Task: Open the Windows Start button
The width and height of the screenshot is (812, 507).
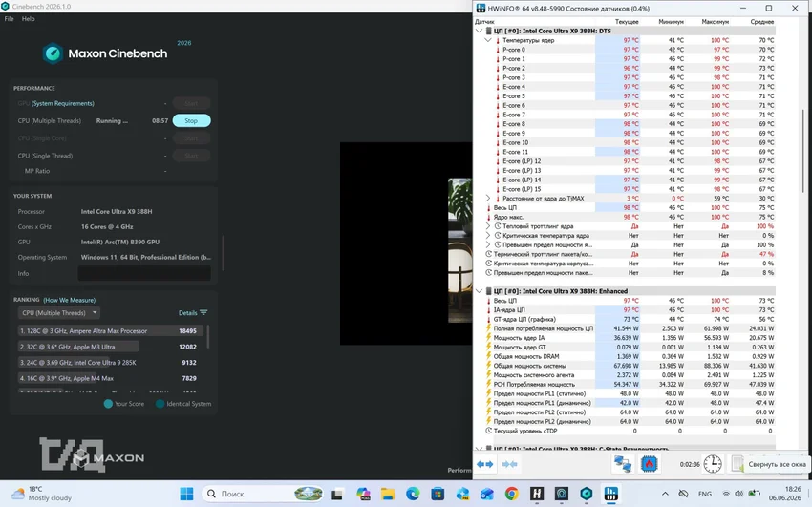Action: (x=186, y=494)
